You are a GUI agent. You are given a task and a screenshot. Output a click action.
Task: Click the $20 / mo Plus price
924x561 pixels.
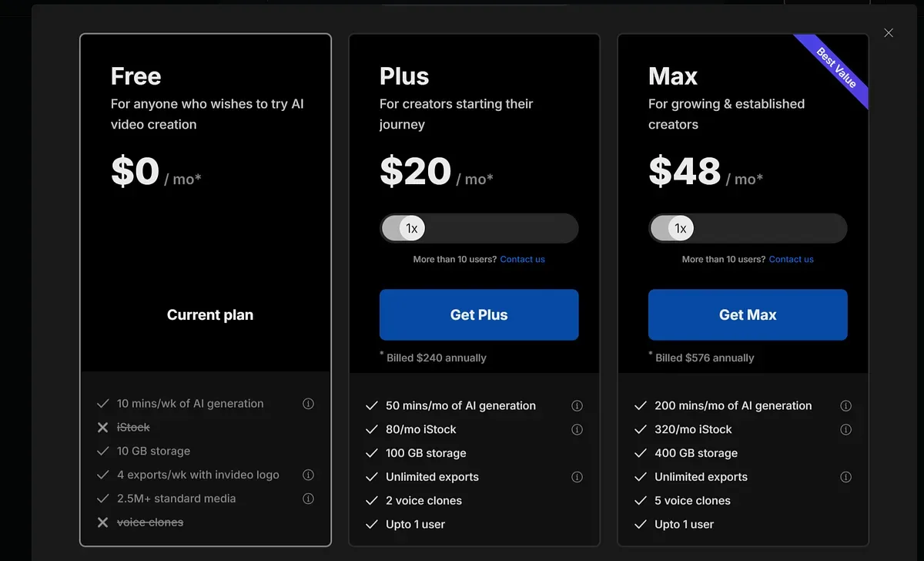point(437,173)
